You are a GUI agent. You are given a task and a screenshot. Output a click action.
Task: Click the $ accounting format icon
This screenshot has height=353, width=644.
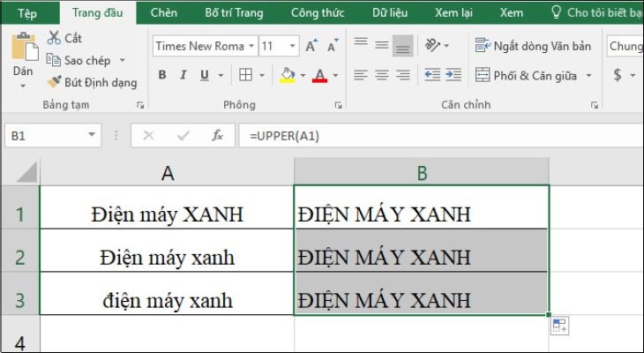click(618, 75)
